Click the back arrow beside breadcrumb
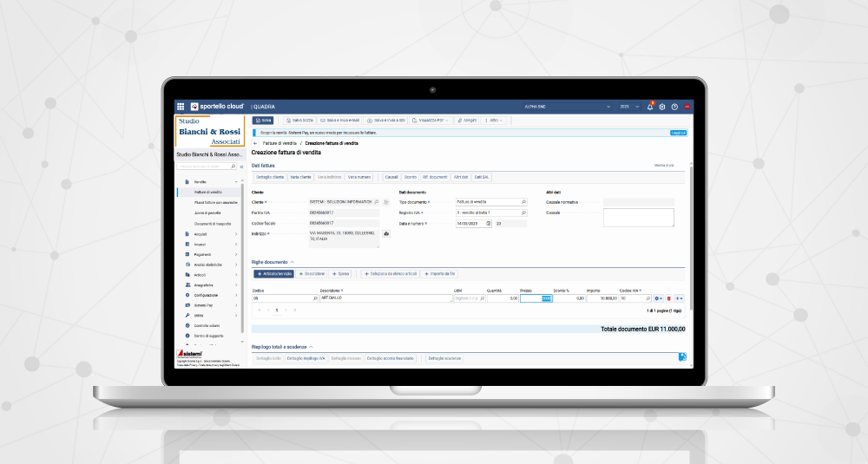This screenshot has width=868, height=464. click(255, 142)
